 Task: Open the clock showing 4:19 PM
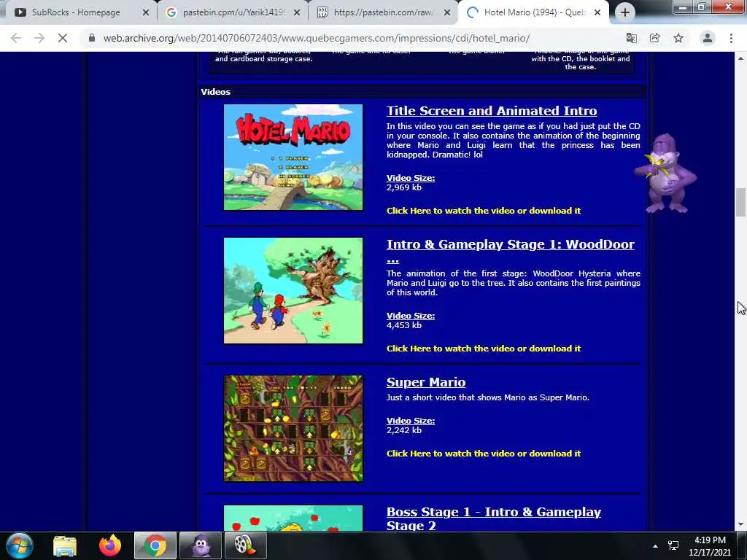pyautogui.click(x=710, y=545)
